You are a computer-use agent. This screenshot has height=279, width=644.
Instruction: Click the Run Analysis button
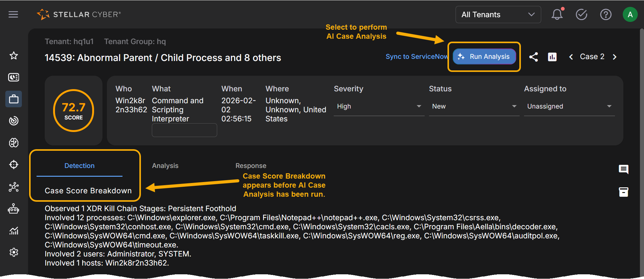pos(484,57)
